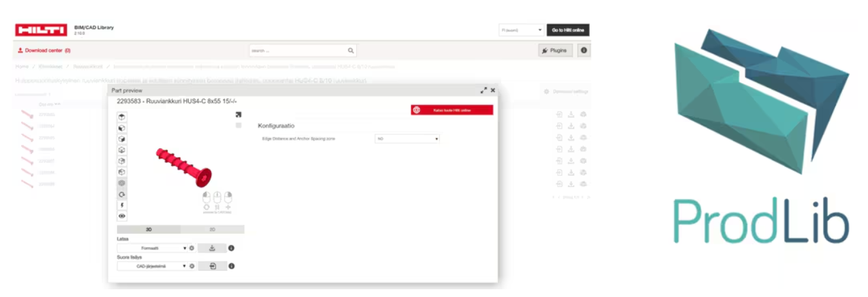Open Download settings in the background page

(x=567, y=91)
